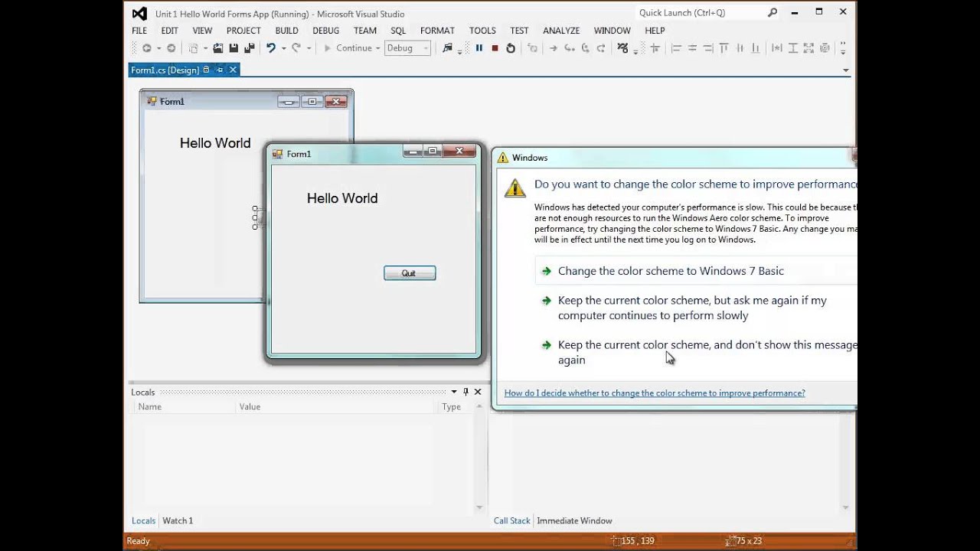
Task: Click the Open File toolbar icon
Action: coord(218,48)
